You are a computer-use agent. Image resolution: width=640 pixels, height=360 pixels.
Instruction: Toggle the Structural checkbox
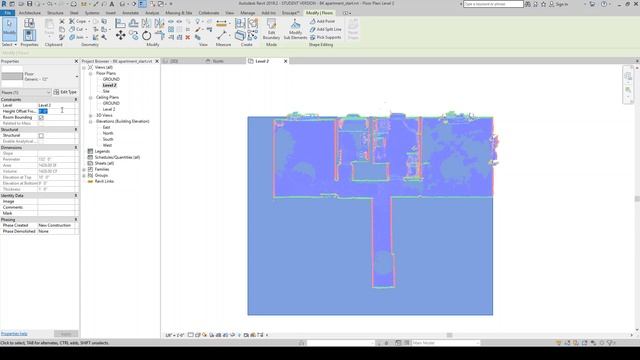pos(41,136)
